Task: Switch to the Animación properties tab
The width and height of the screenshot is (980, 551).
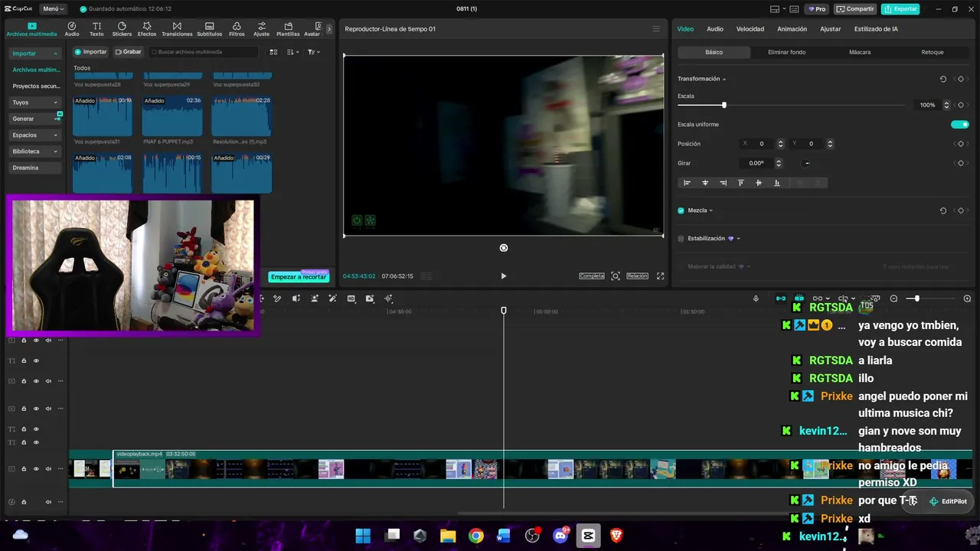Action: pos(792,29)
